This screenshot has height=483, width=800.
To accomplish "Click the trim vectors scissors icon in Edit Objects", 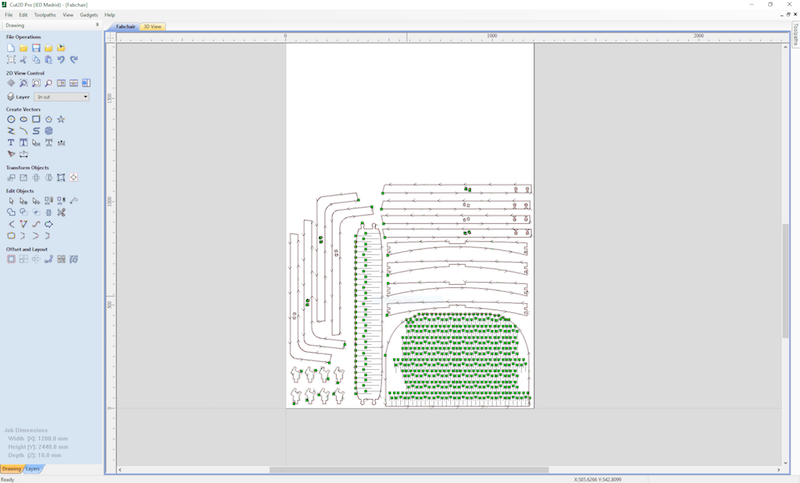I will click(61, 212).
